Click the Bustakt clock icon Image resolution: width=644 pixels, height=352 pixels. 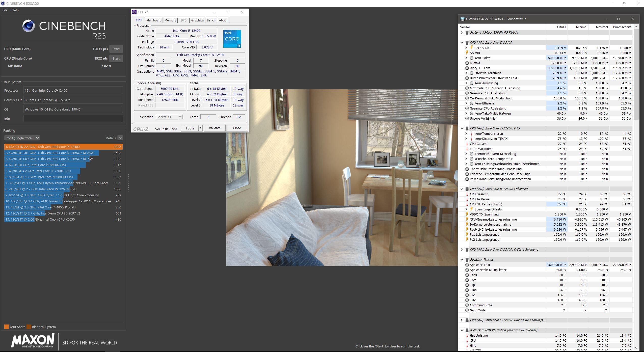click(467, 63)
